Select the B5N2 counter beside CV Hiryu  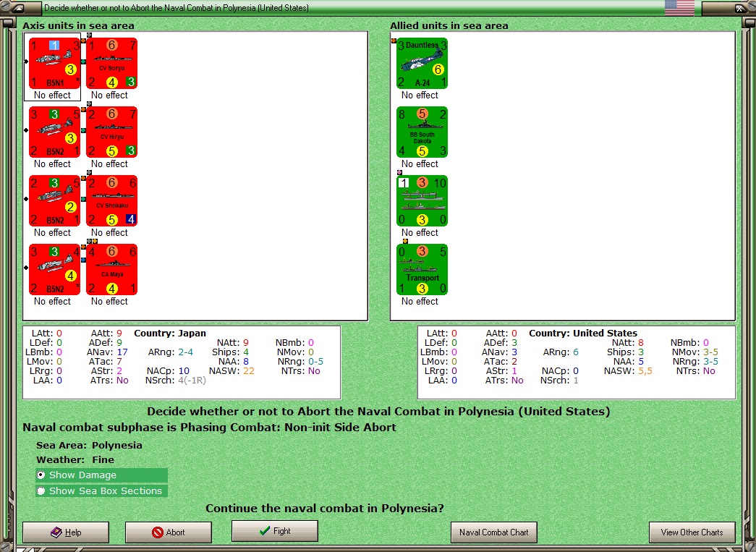coord(54,132)
